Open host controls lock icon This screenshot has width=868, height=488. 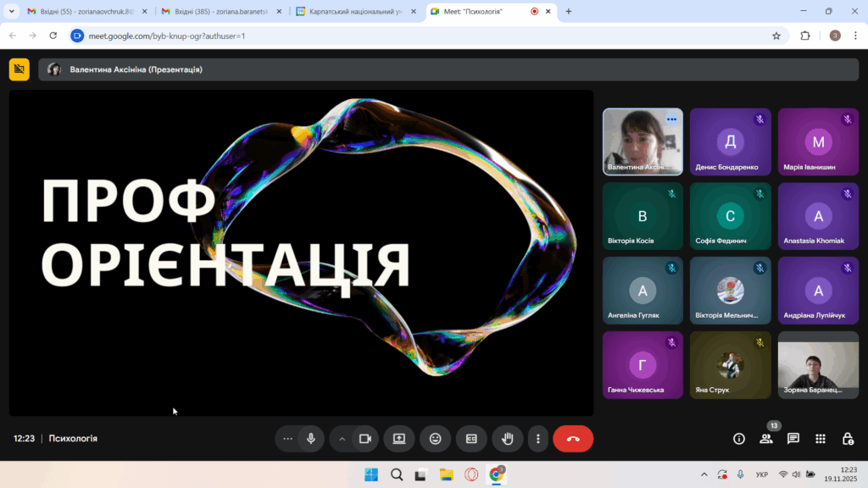848,439
